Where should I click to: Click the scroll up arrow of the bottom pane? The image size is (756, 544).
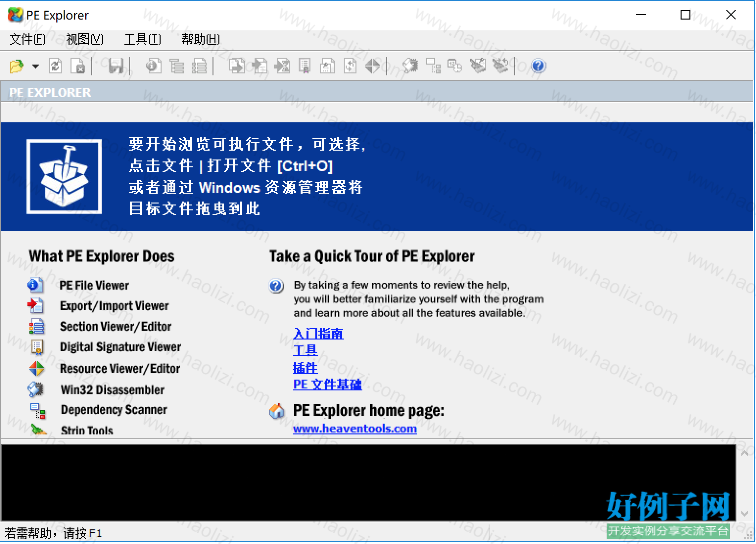745,453
